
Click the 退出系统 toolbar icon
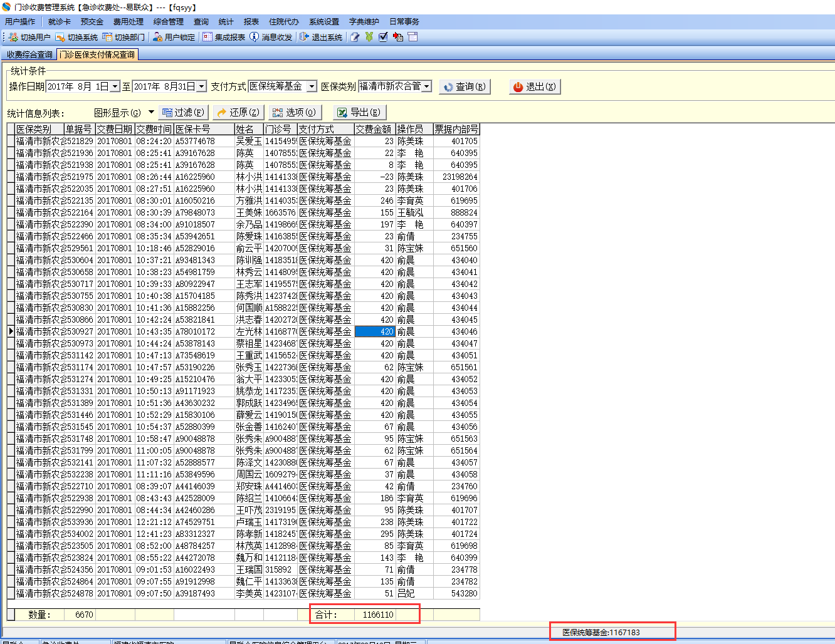pos(321,37)
